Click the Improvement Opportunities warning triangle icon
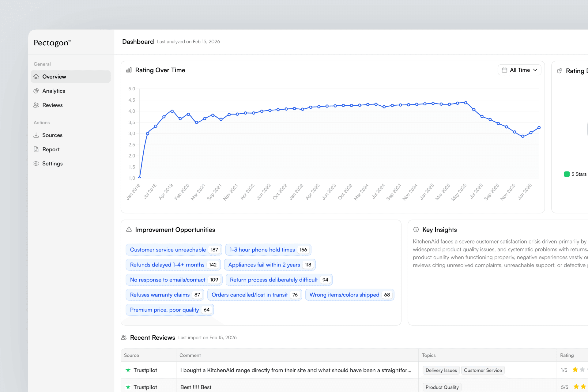The height and width of the screenshot is (392, 588). pyautogui.click(x=129, y=229)
